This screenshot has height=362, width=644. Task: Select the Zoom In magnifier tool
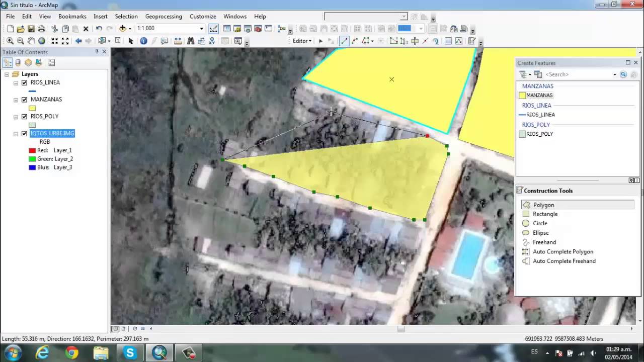(x=10, y=41)
